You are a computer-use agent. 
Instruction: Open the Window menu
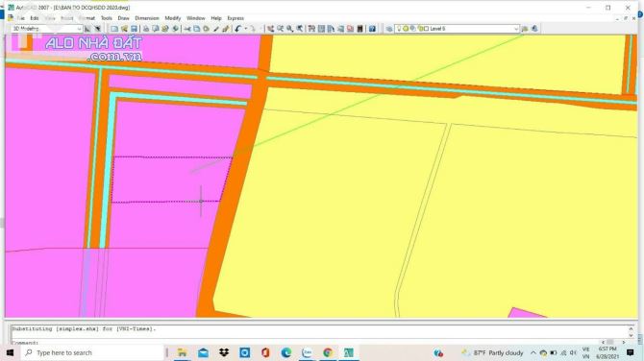pyautogui.click(x=195, y=18)
